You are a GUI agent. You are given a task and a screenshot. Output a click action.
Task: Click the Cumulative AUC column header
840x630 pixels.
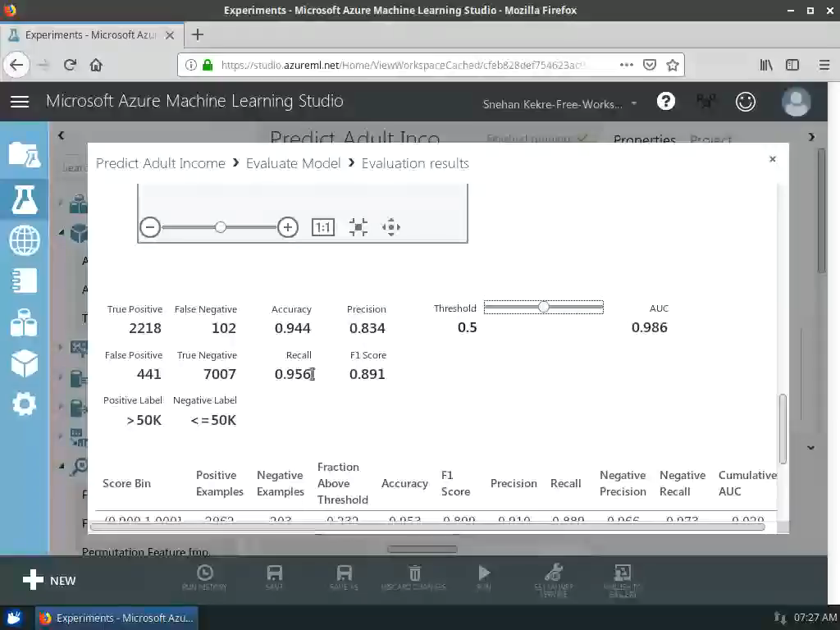747,483
